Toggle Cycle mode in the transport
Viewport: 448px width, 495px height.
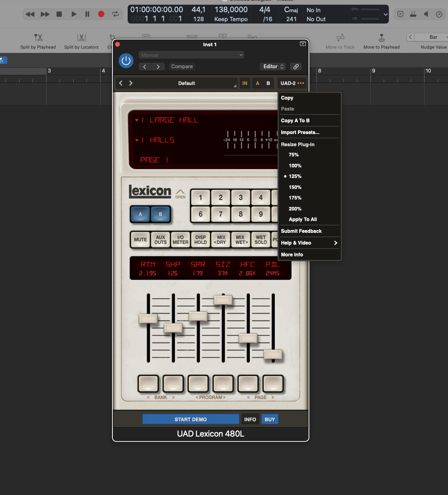(115, 14)
